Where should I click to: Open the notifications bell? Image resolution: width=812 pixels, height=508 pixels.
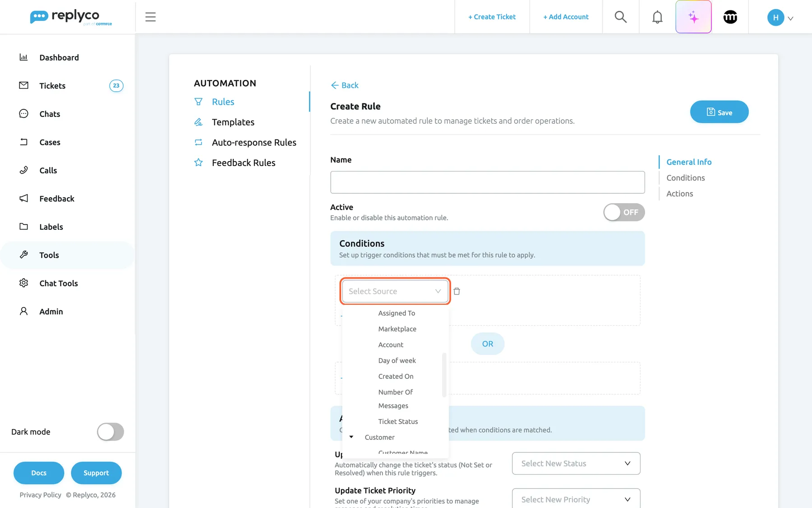click(657, 17)
